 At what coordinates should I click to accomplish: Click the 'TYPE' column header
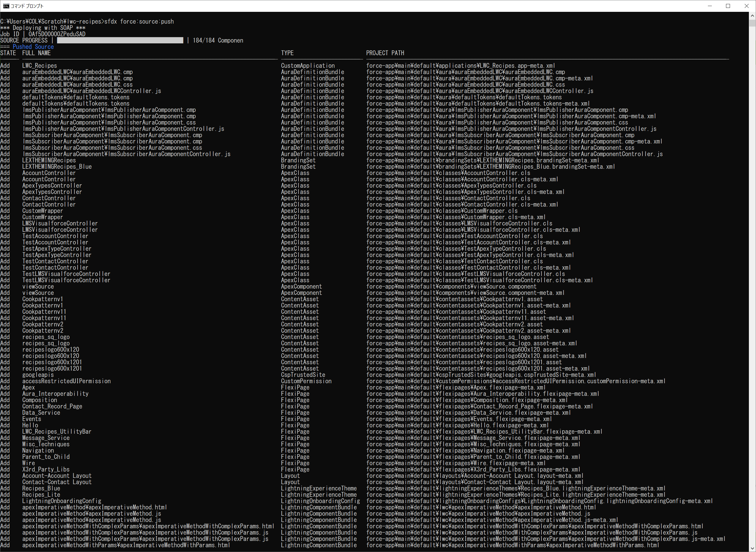287,53
